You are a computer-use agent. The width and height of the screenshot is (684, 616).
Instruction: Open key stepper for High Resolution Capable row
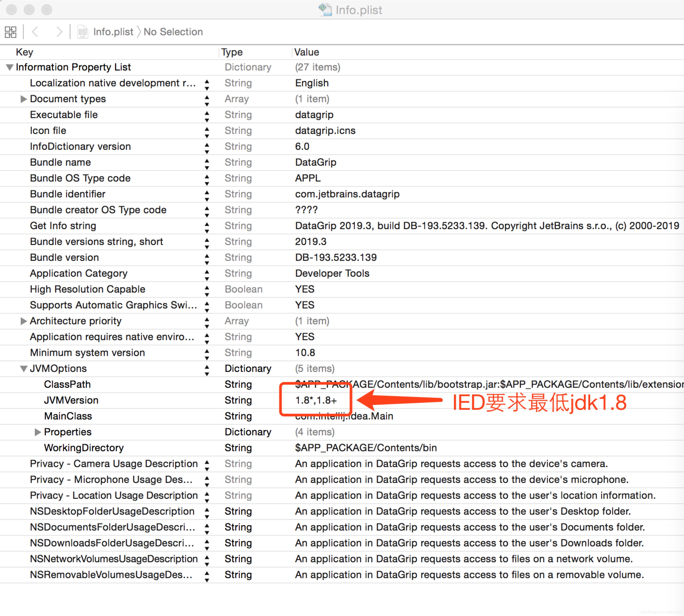point(207,291)
